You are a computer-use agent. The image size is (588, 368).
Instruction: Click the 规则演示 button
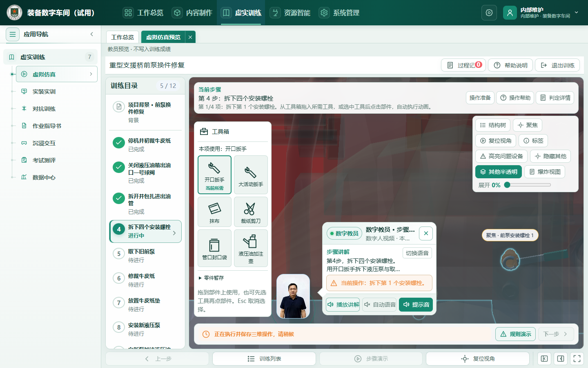click(x=516, y=334)
